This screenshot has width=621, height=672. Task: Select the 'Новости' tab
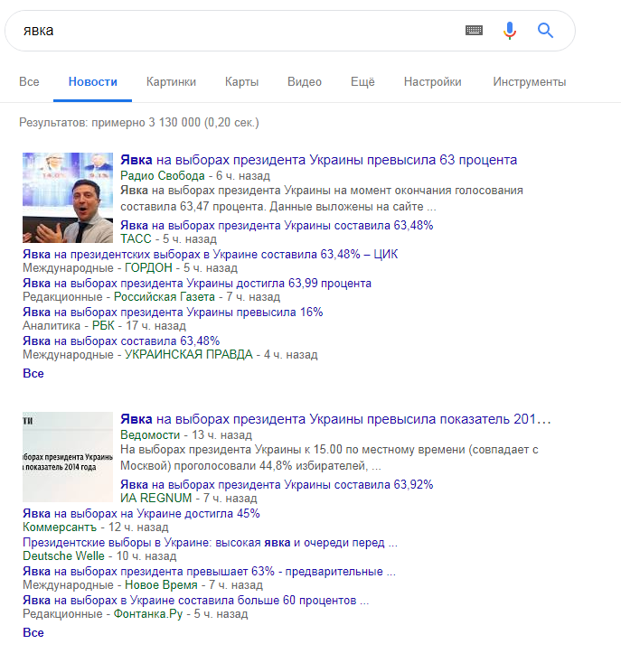(x=92, y=82)
